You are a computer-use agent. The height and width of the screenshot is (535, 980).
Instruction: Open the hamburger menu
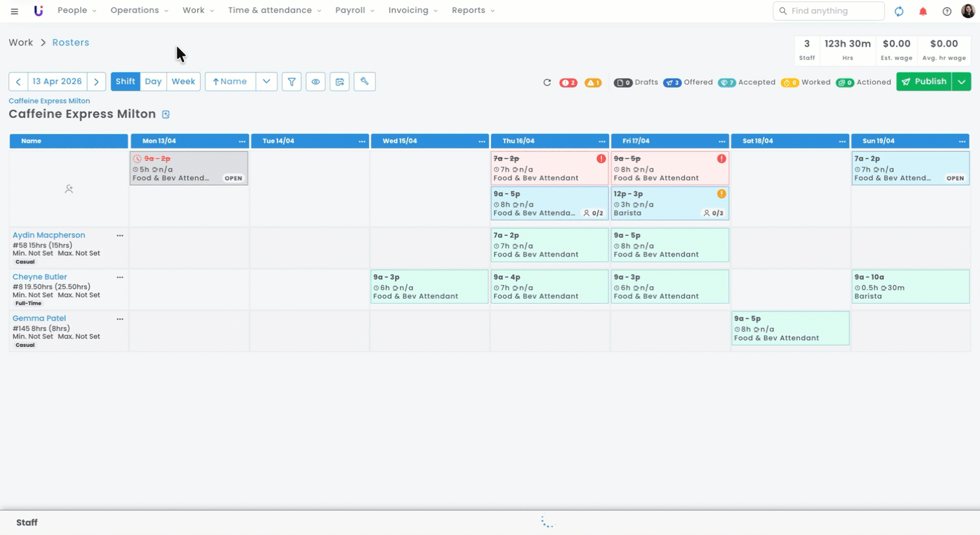pos(14,11)
